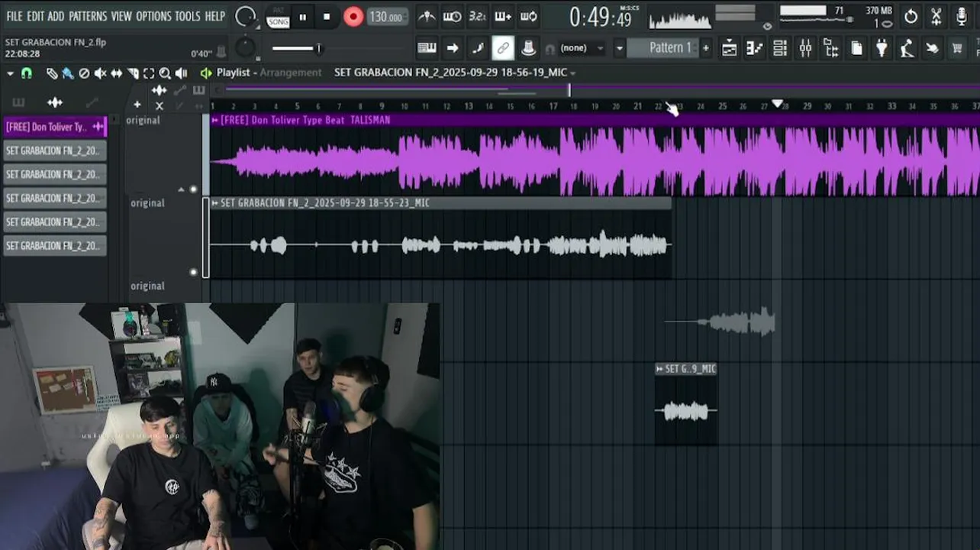
Task: Select the Paint brush tool
Action: tap(68, 73)
